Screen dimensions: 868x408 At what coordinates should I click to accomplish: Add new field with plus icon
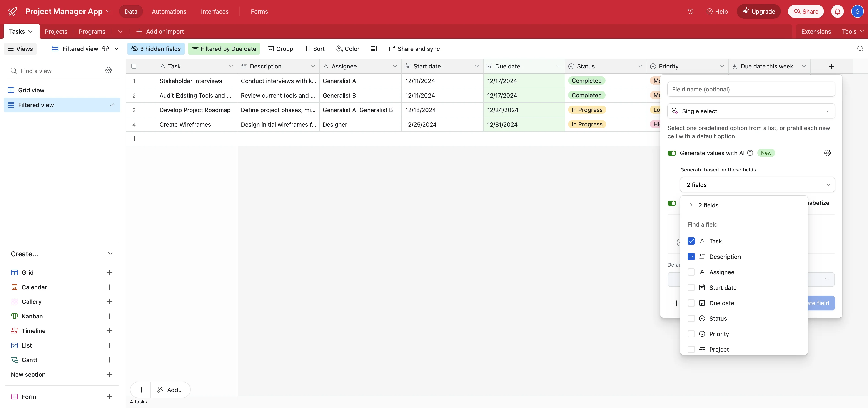pyautogui.click(x=831, y=66)
